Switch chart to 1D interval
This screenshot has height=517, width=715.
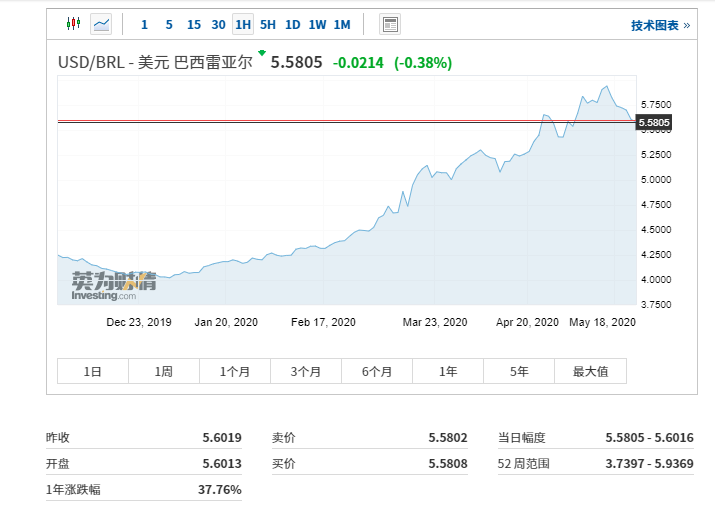(x=292, y=24)
